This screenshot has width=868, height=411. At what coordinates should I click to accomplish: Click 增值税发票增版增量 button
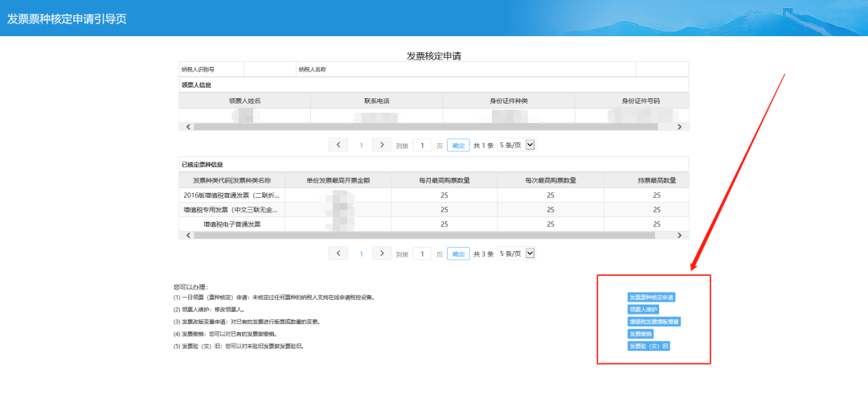[653, 321]
